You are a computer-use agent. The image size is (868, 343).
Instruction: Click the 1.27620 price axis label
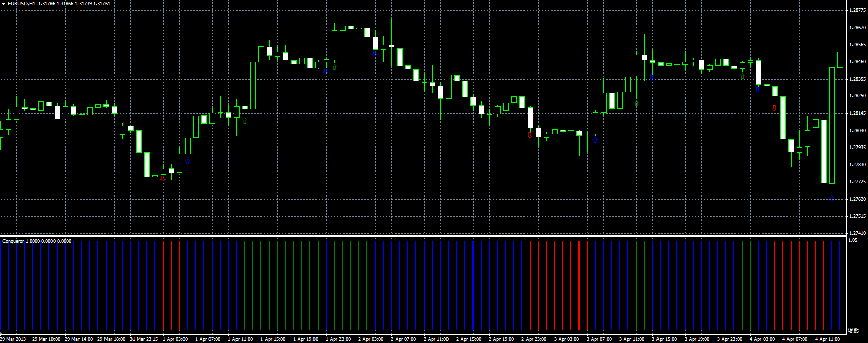coord(858,199)
